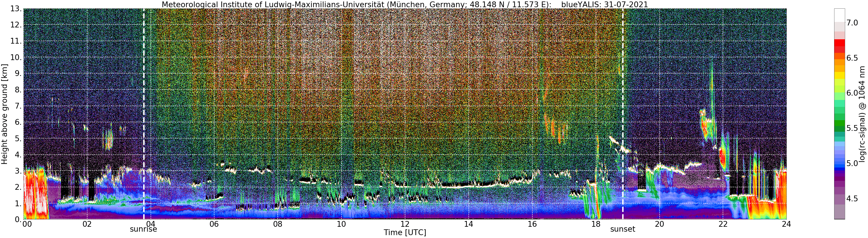This screenshot has width=868, height=238.
Task: Click the colorbar label 'log(rc-signal) @ 1064 nm'
Action: click(862, 114)
